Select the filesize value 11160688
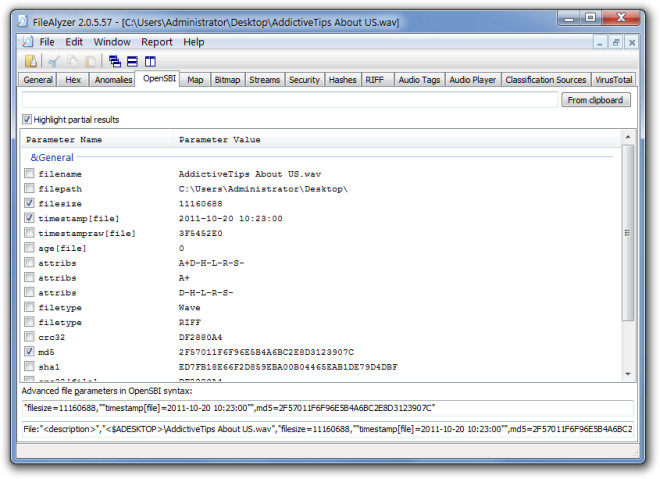This screenshot has width=660, height=479. tap(200, 203)
